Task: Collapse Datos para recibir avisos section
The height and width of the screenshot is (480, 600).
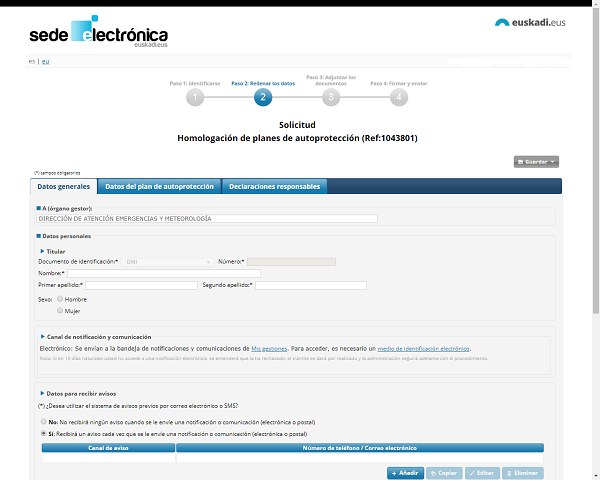Action: click(42, 393)
